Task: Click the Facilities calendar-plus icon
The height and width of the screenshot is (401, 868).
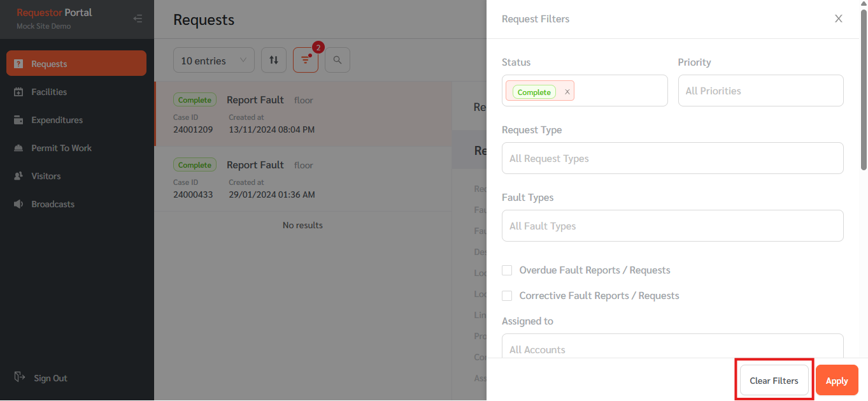Action: (x=18, y=92)
